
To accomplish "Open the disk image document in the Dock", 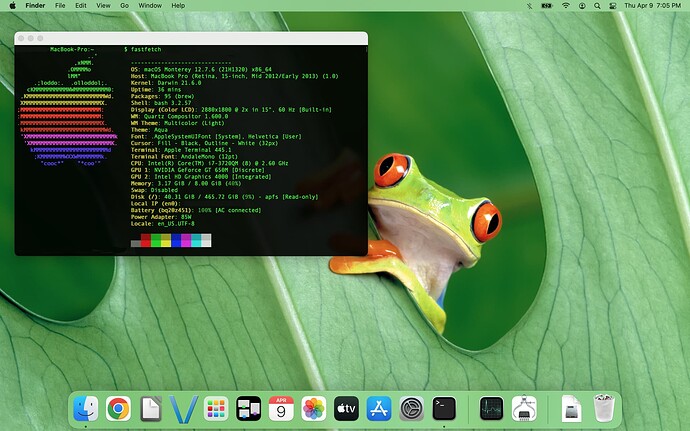I will [x=572, y=409].
